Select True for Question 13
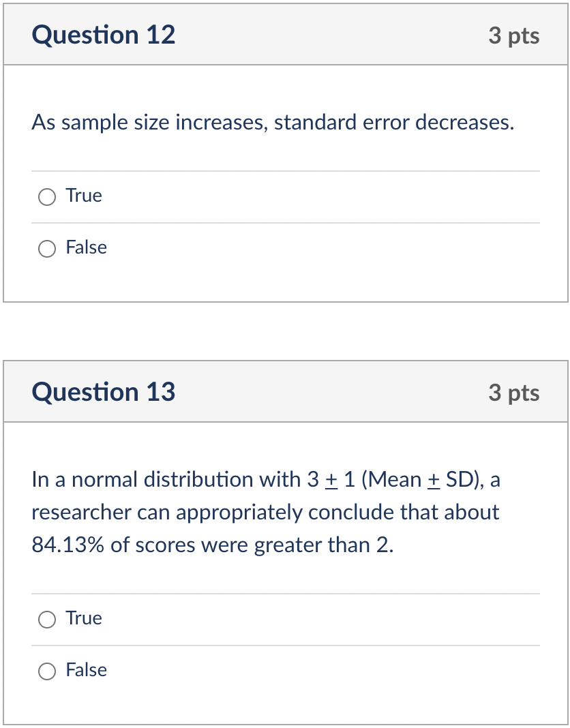Image resolution: width=570 pixels, height=728 pixels. click(x=47, y=619)
